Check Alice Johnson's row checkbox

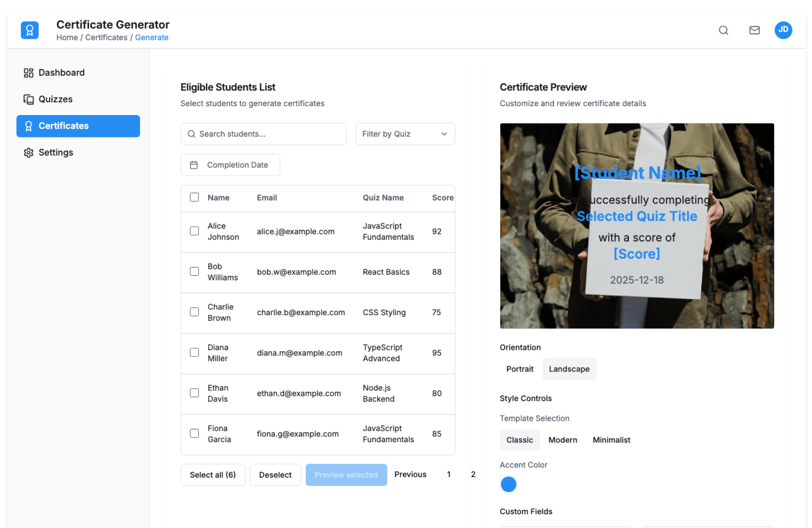(194, 231)
